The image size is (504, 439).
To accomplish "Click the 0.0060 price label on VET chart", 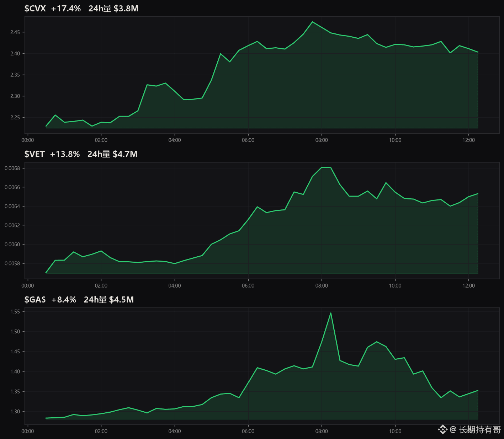I will 12,245.
